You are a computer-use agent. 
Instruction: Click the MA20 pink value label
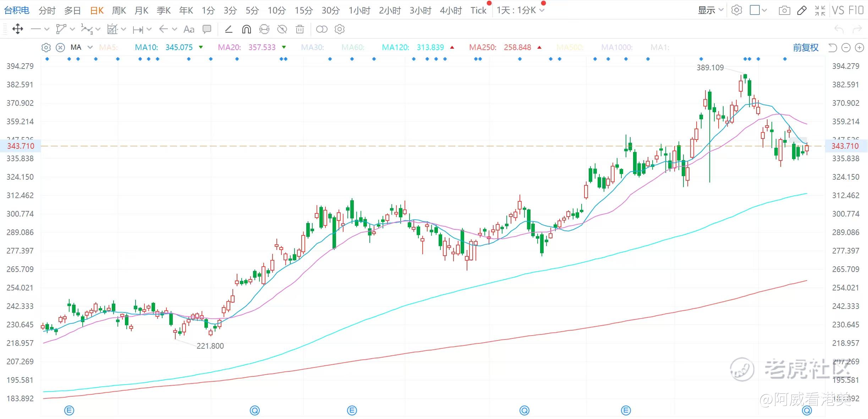click(262, 47)
